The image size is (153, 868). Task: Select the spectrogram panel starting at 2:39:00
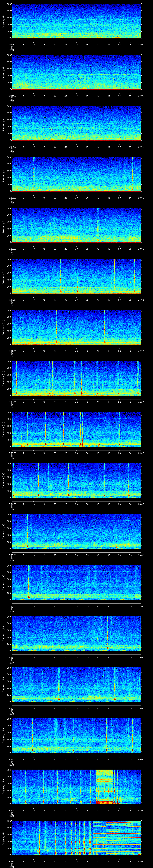coord(76,736)
